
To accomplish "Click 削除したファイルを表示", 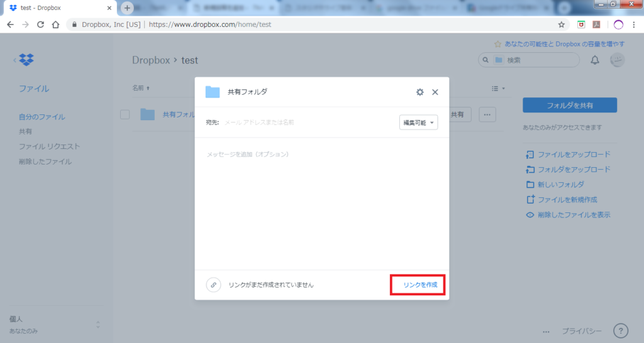I will pos(569,215).
